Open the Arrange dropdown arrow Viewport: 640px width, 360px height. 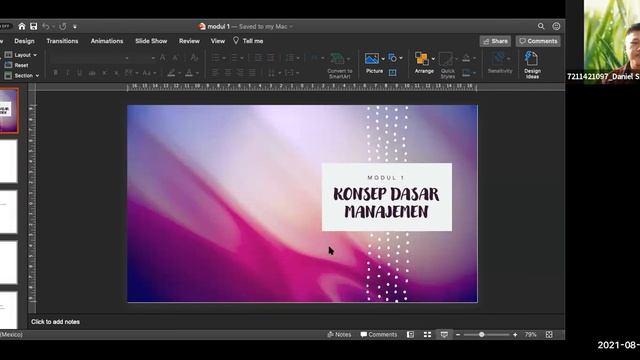pos(433,59)
